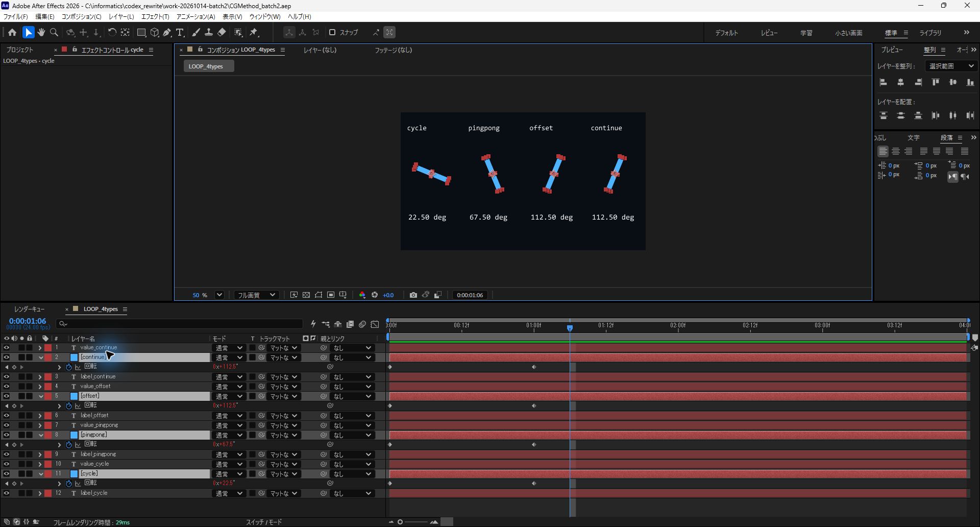980x527 pixels.
Task: Open the align-to 選択範囲 dropdown
Action: (951, 66)
